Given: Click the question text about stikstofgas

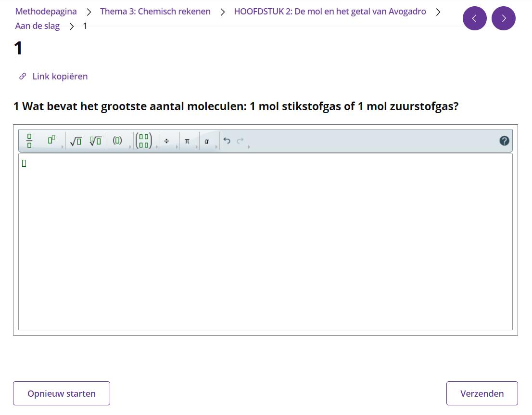Looking at the screenshot, I should [x=236, y=106].
